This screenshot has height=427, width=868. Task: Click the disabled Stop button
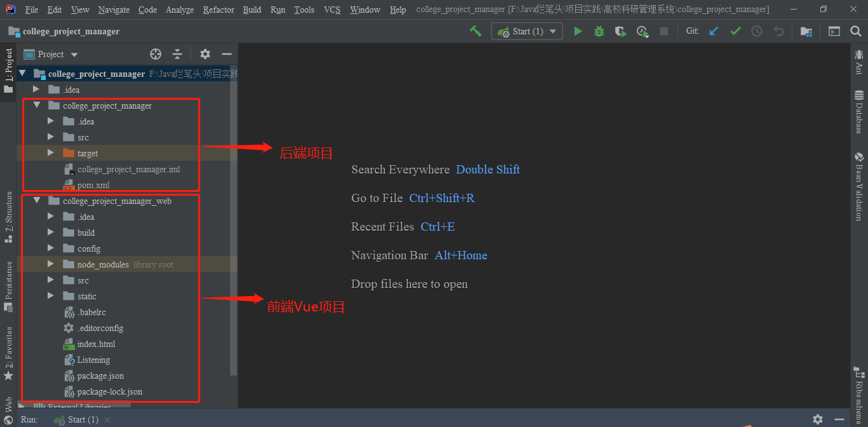point(664,31)
